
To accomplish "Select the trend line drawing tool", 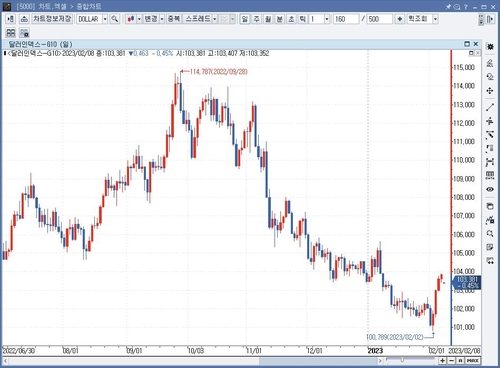I will tap(490, 107).
